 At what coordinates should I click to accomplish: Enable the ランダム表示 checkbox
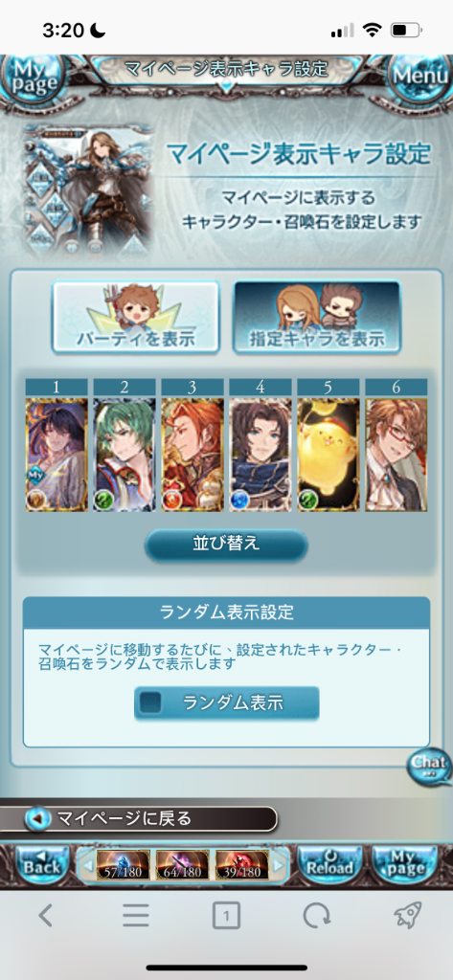pos(149,702)
